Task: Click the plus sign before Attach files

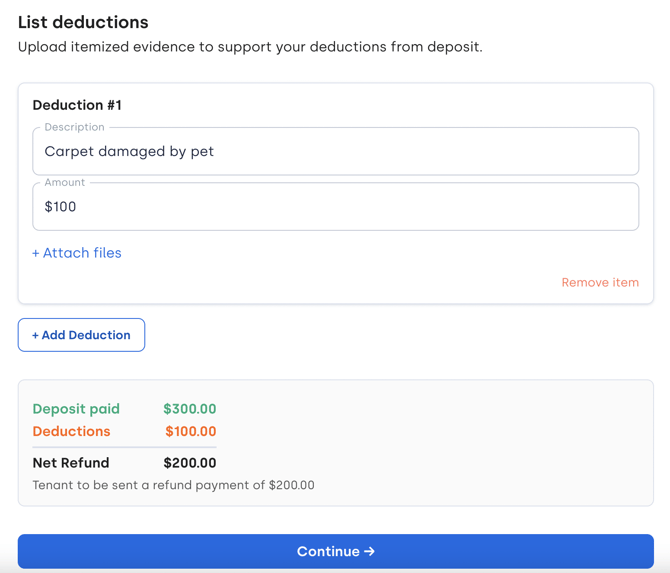Action: pyautogui.click(x=36, y=253)
